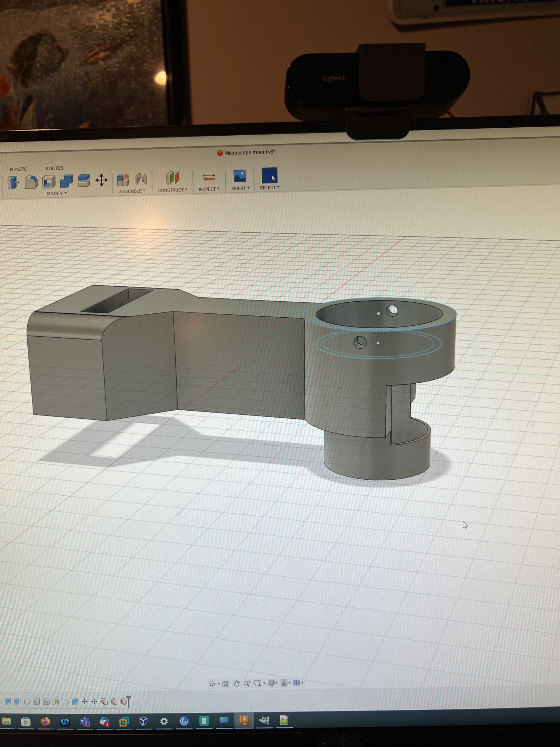Activate the Pan hand tool
The image size is (560, 747).
[236, 684]
